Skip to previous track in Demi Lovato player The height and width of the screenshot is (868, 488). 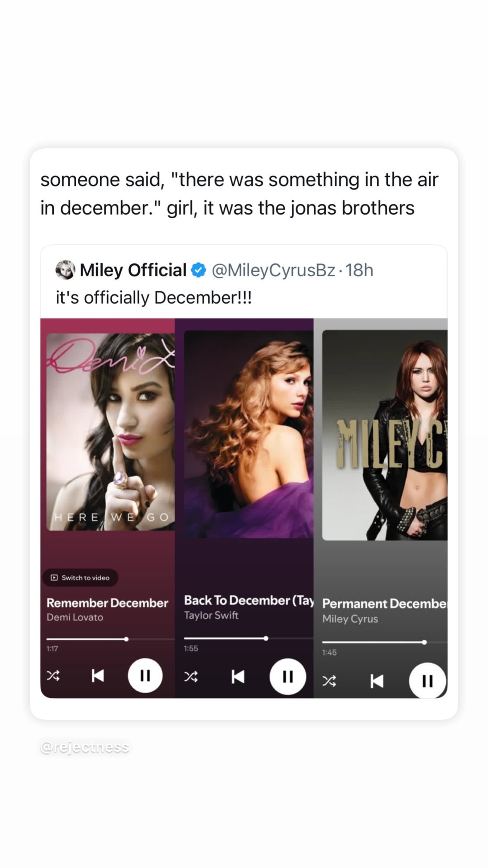(98, 676)
